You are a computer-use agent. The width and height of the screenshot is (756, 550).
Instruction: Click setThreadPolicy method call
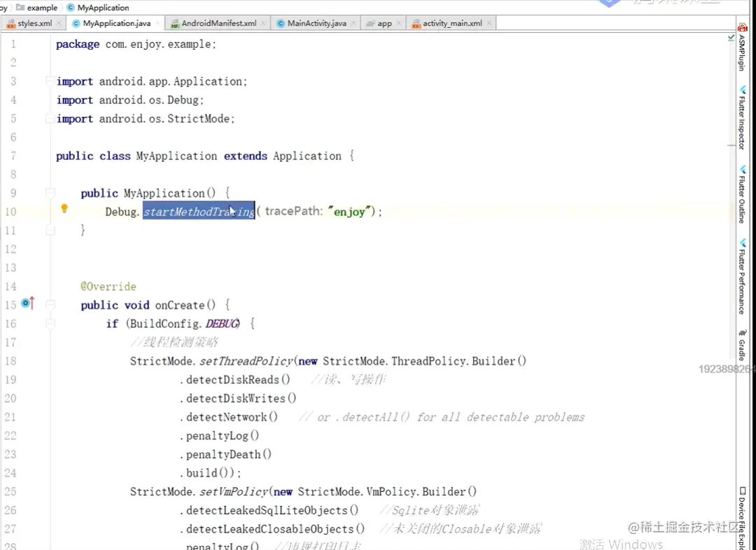(246, 362)
